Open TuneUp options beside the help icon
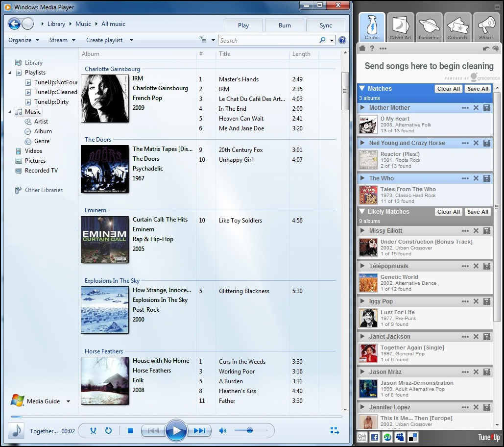This screenshot has width=504, height=447. 383,49
